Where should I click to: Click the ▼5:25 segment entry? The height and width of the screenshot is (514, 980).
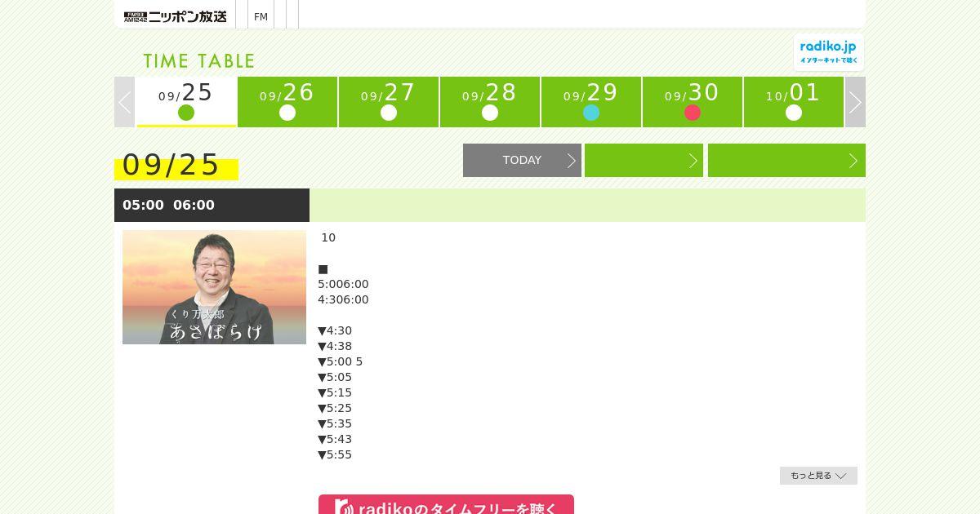coord(335,408)
